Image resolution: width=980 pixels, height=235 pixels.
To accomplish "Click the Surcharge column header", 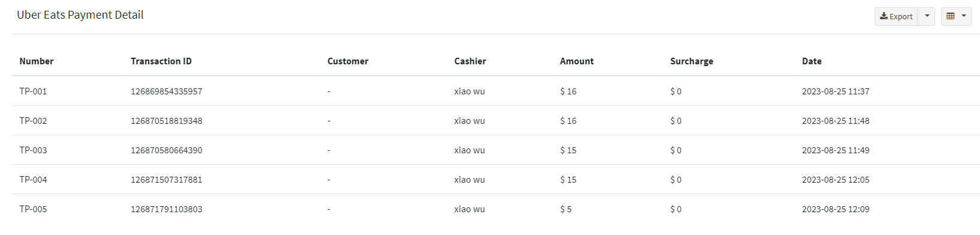I will click(x=692, y=61).
